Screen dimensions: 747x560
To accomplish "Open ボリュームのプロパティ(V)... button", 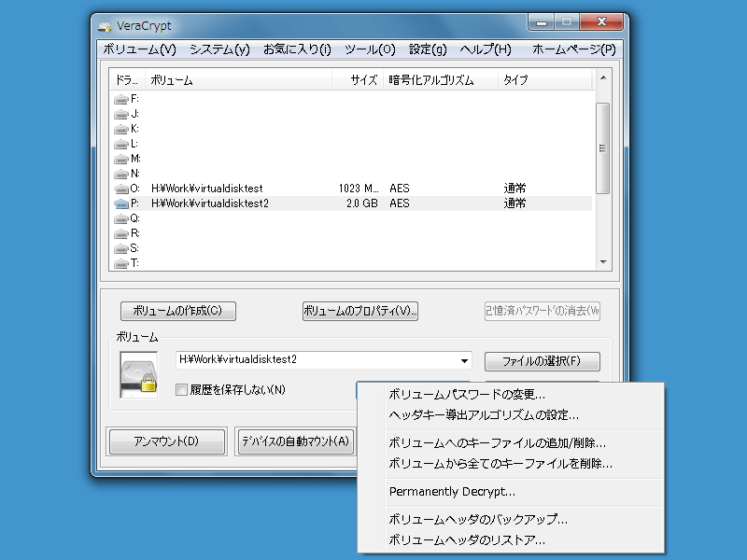I will point(360,312).
